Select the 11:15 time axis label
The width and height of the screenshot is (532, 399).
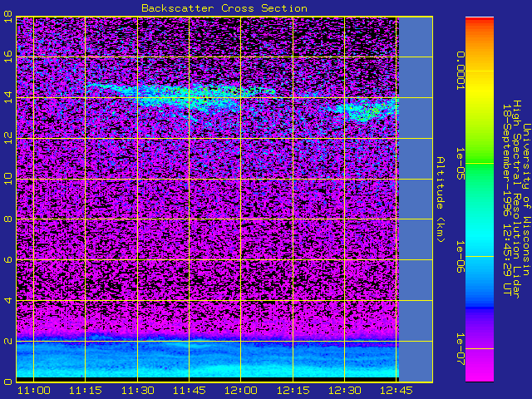click(x=86, y=391)
